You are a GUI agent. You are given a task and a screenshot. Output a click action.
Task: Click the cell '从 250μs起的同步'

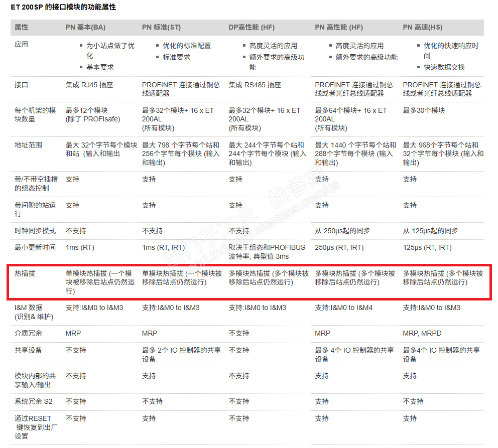[342, 231]
